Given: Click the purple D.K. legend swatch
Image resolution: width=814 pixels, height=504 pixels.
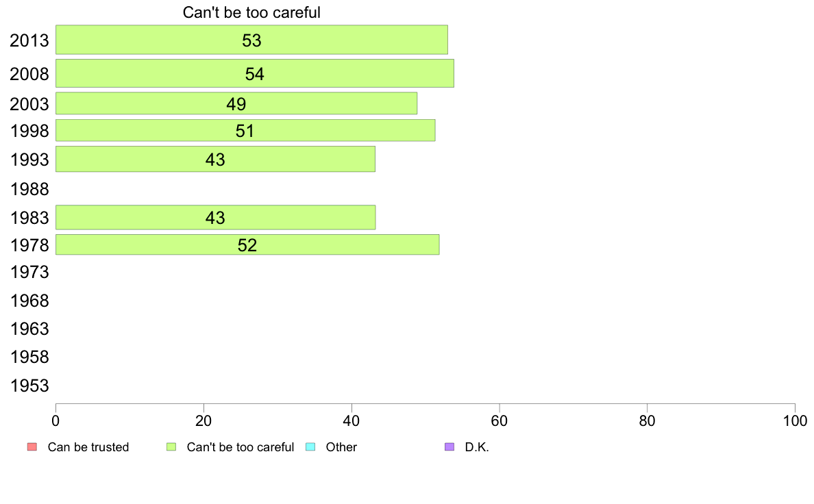Looking at the screenshot, I should [449, 447].
